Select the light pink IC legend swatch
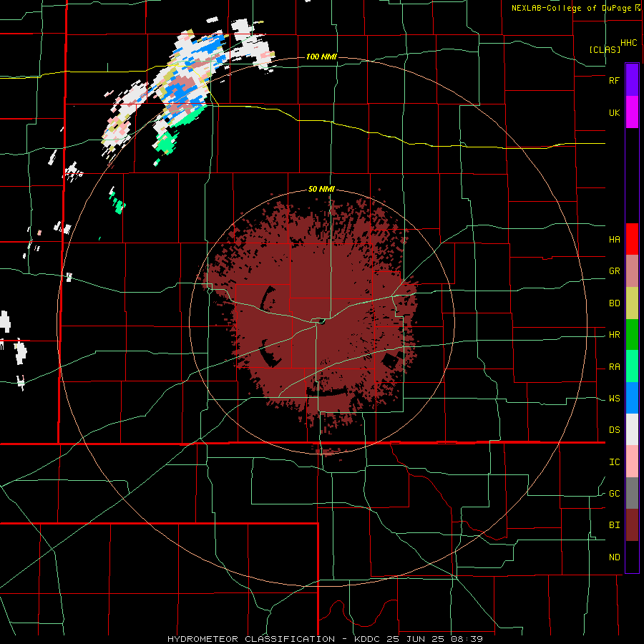This screenshot has width=644, height=644. 632,462
